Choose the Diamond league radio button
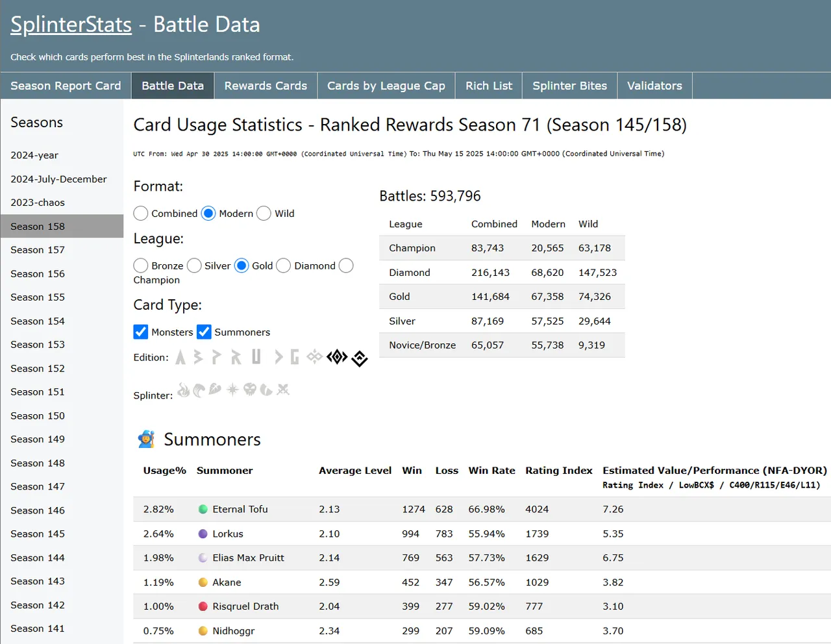This screenshot has width=831, height=644. (284, 266)
